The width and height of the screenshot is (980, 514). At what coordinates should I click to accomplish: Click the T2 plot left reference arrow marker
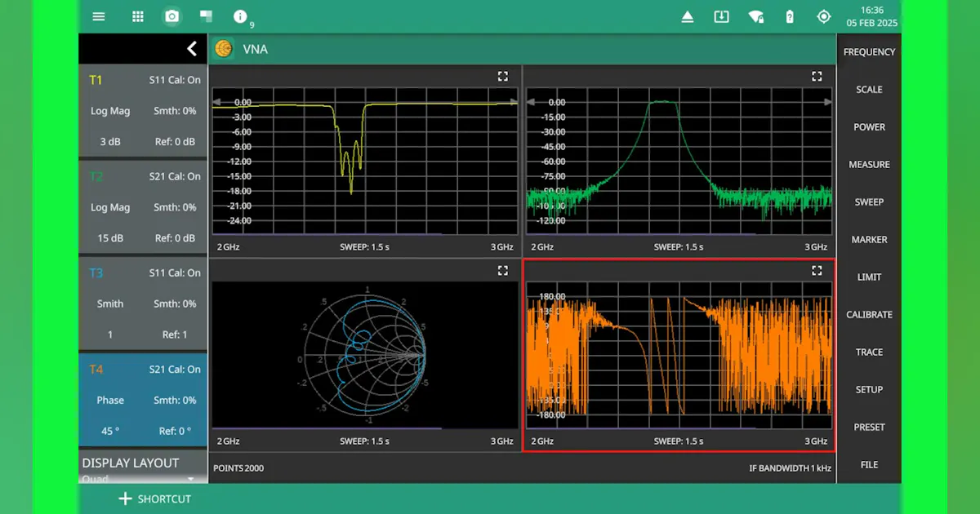coord(530,102)
